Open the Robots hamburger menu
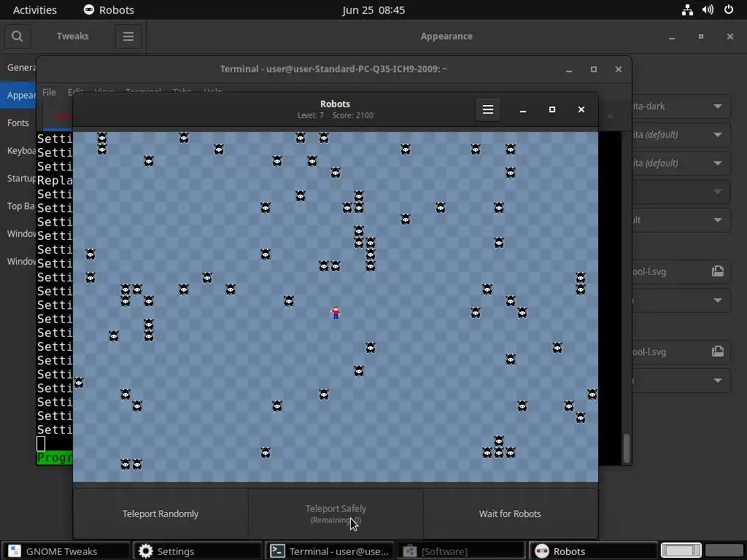The image size is (747, 560). (487, 109)
